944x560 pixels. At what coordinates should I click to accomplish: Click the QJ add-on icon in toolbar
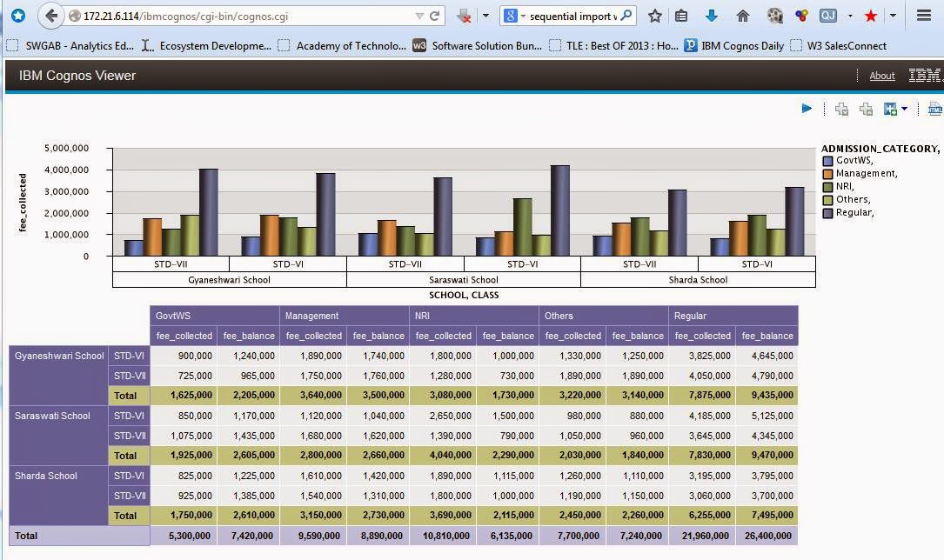(x=828, y=15)
